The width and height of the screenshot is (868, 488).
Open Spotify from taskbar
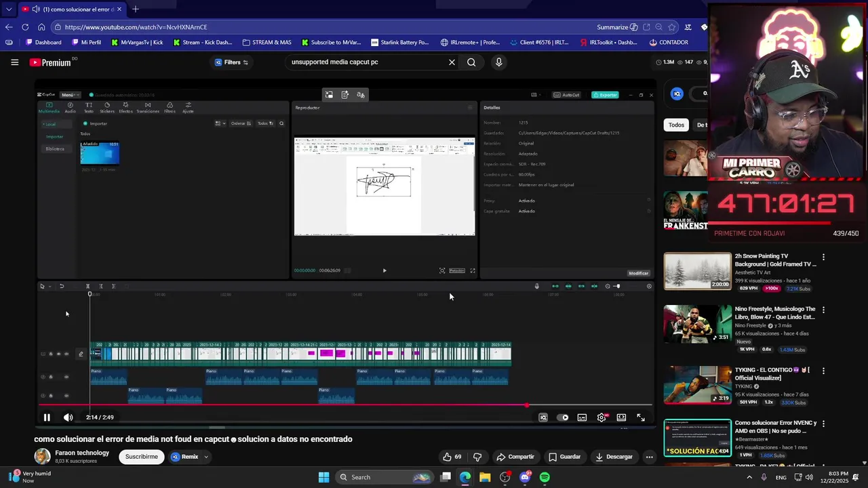[x=545, y=477]
